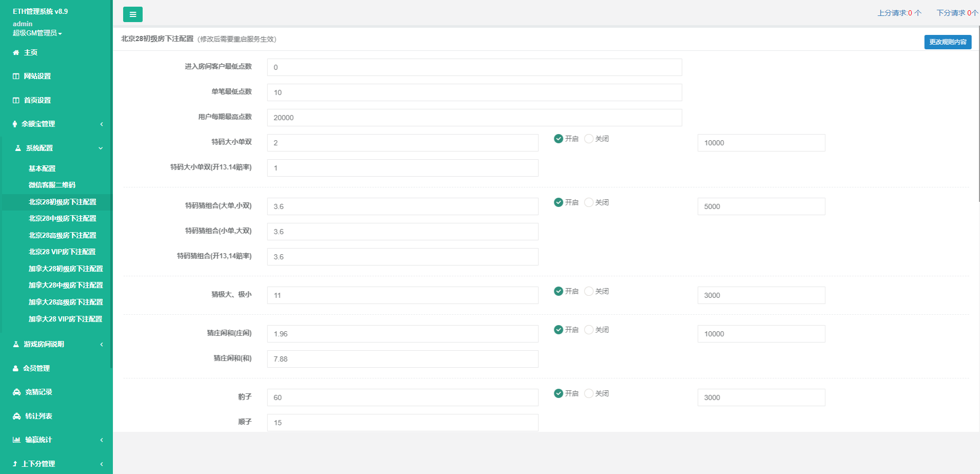Click the 网站设置 sidebar icon
980x474 pixels.
(x=16, y=76)
